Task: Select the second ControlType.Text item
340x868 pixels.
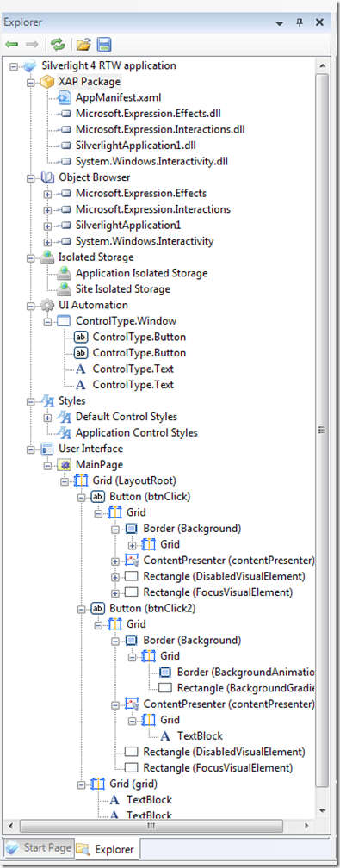Action: coord(132,385)
